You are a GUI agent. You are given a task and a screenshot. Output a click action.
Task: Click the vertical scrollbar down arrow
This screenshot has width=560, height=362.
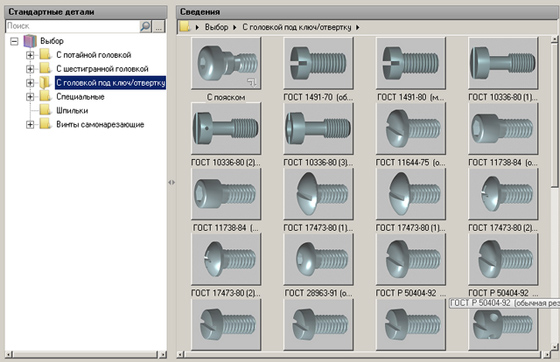click(x=554, y=347)
